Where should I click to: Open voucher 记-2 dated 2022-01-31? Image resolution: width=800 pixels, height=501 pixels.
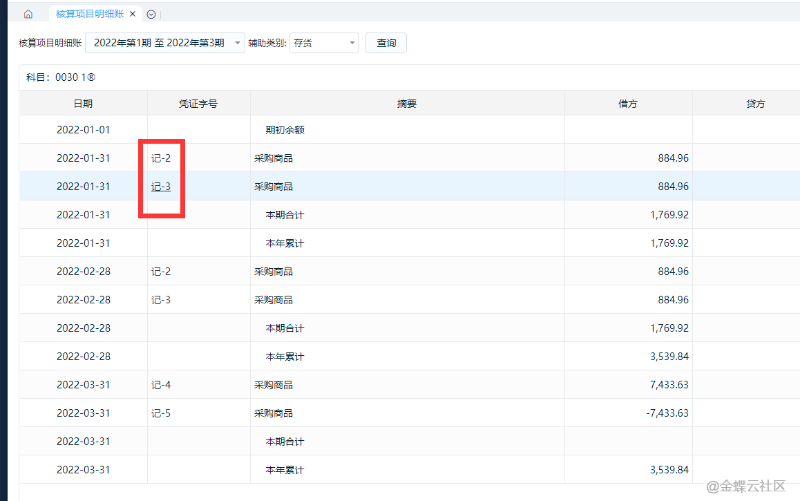[x=161, y=158]
